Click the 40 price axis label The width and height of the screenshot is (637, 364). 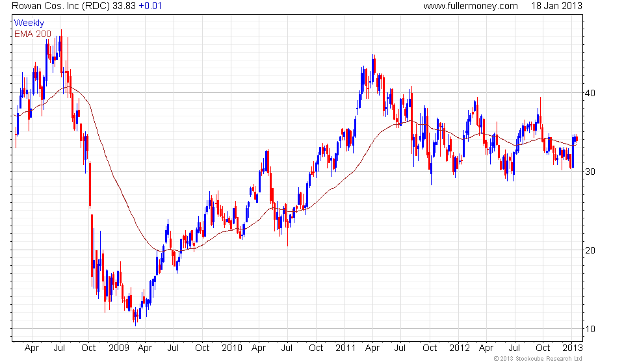tap(590, 93)
